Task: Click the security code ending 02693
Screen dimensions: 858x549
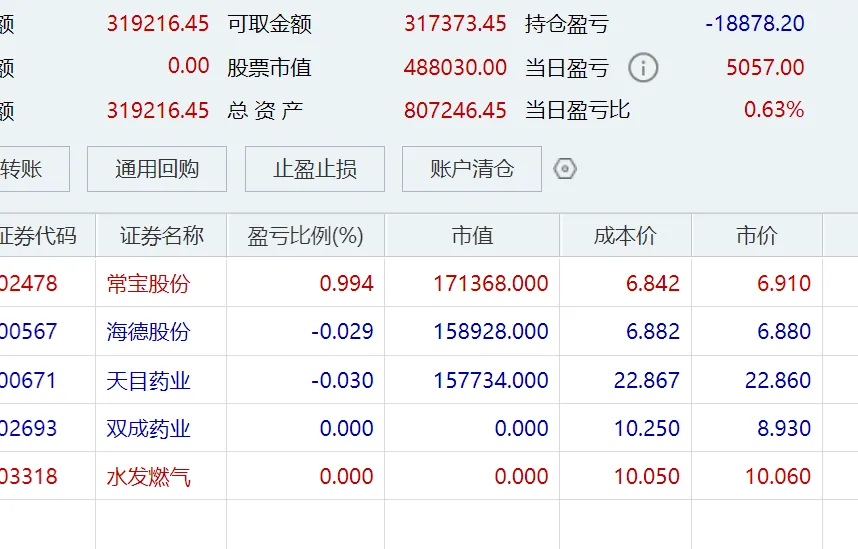Action: click(x=28, y=428)
